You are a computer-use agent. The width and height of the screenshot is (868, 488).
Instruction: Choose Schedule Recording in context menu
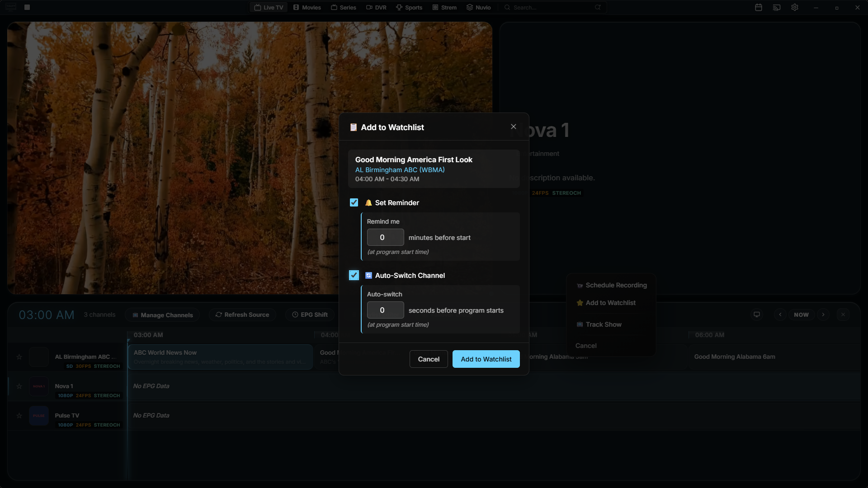[x=611, y=285]
